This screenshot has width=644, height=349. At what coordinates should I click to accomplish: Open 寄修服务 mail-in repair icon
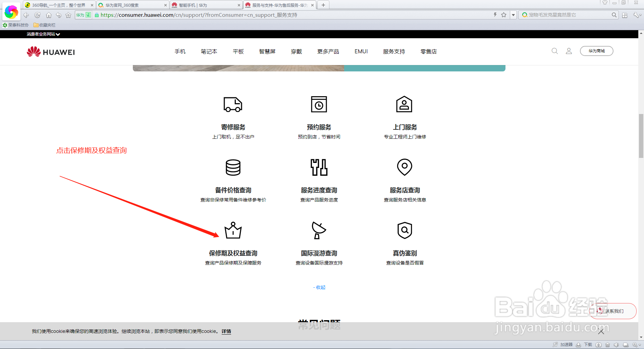(x=233, y=104)
